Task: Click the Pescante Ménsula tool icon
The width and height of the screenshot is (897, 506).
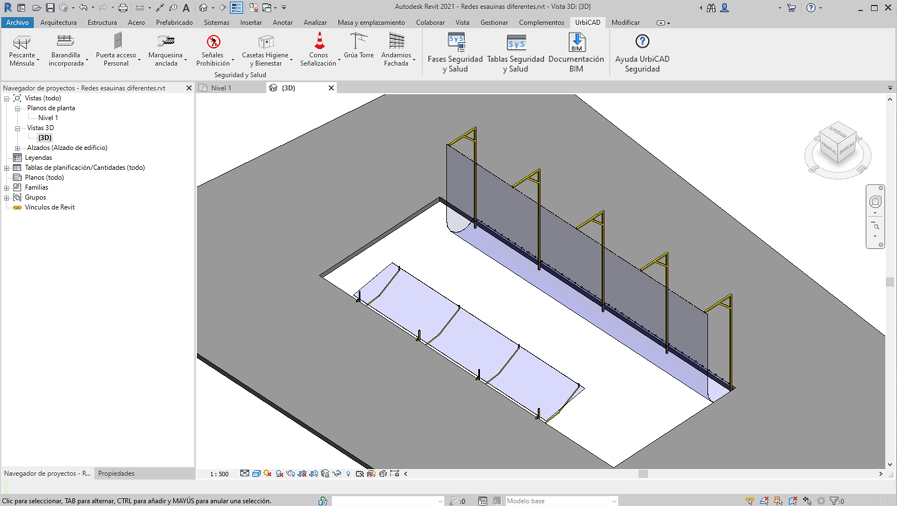Action: [21, 42]
